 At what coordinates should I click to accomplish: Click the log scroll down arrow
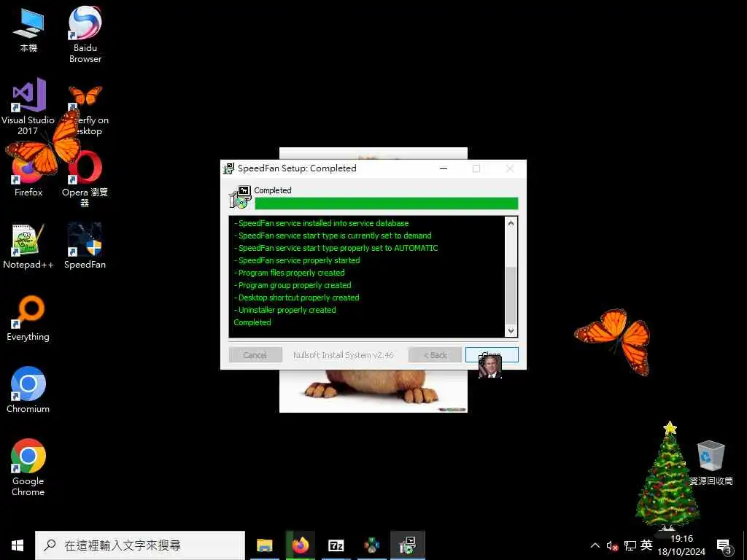(511, 330)
